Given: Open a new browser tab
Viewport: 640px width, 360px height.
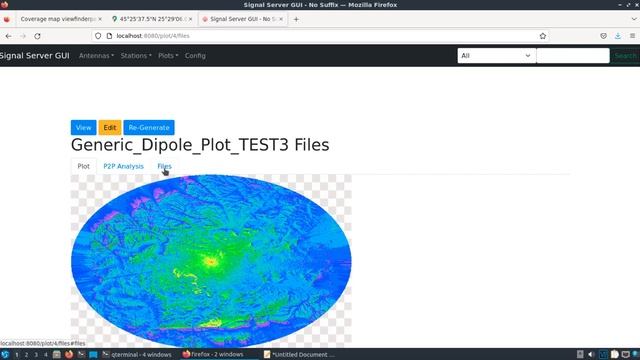Looking at the screenshot, I should coord(296,19).
